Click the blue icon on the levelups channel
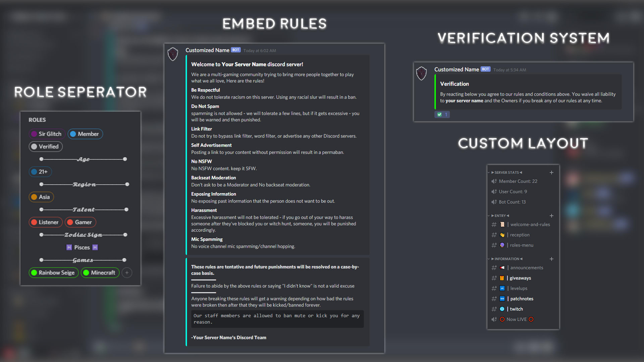The height and width of the screenshot is (362, 644). (502, 288)
